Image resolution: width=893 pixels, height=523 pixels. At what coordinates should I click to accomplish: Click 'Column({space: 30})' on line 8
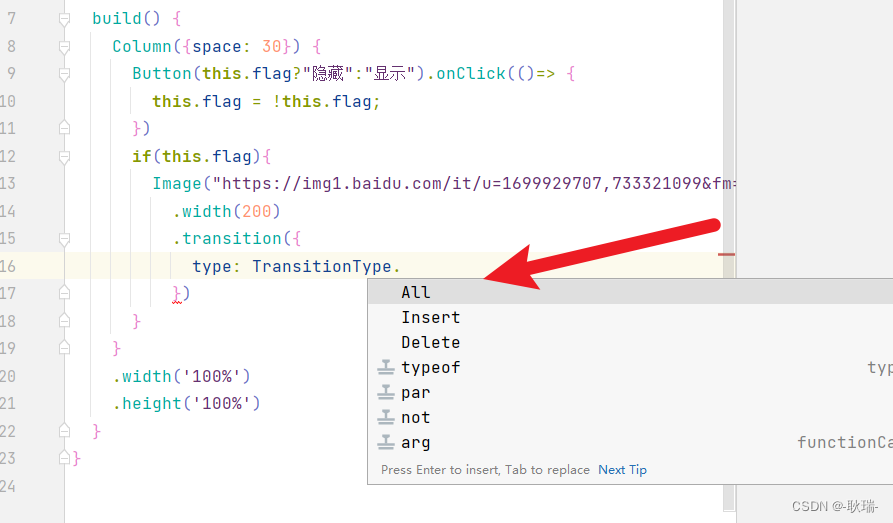[206, 46]
